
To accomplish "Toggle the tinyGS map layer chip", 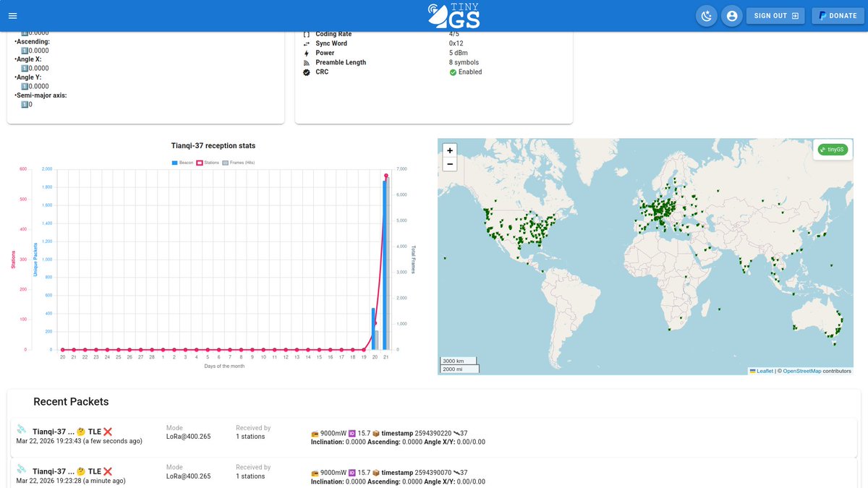I will (x=833, y=150).
